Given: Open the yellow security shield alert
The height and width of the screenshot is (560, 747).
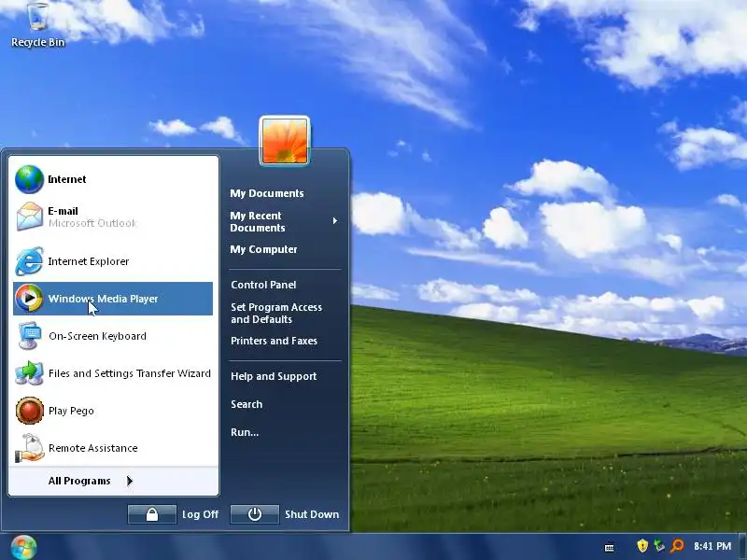Looking at the screenshot, I should [642, 546].
